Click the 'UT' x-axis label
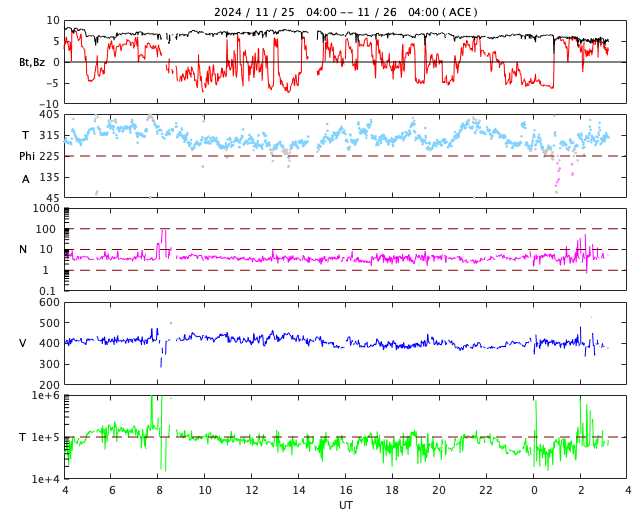This screenshot has width=640, height=512. tap(345, 505)
